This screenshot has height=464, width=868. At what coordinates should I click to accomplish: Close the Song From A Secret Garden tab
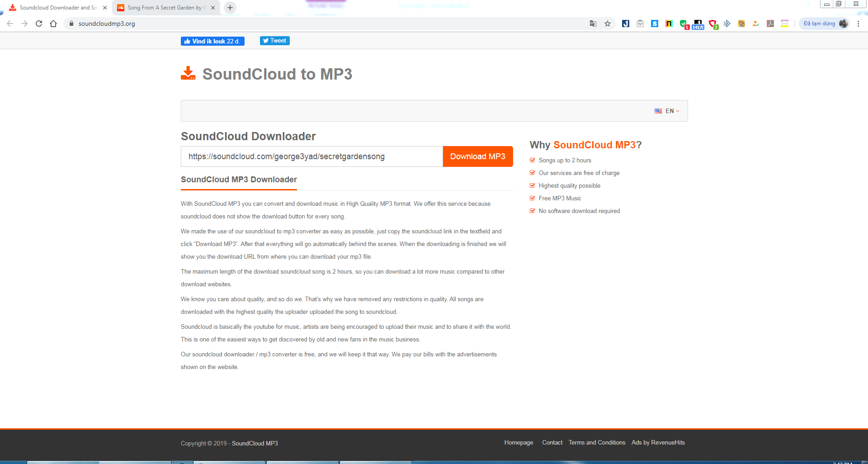(213, 8)
